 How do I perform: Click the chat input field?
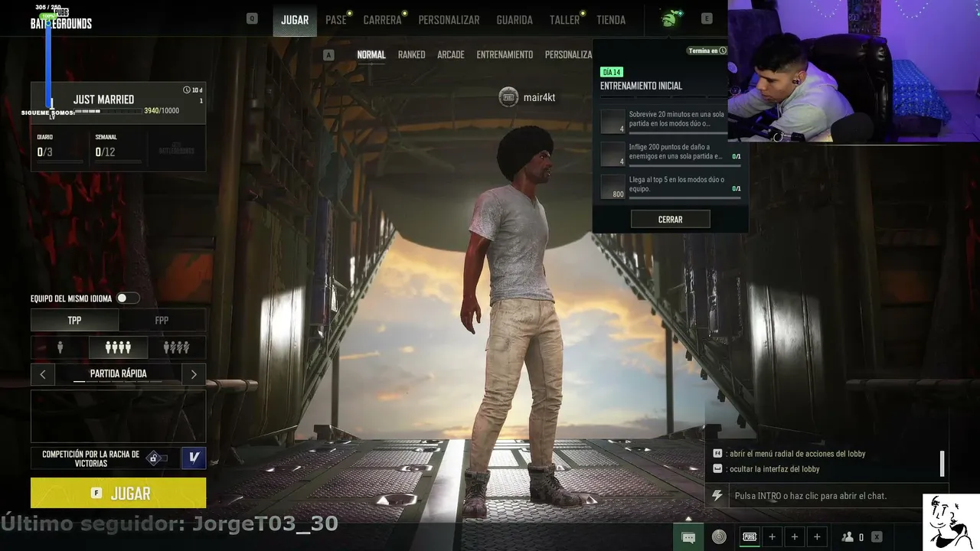(x=838, y=496)
